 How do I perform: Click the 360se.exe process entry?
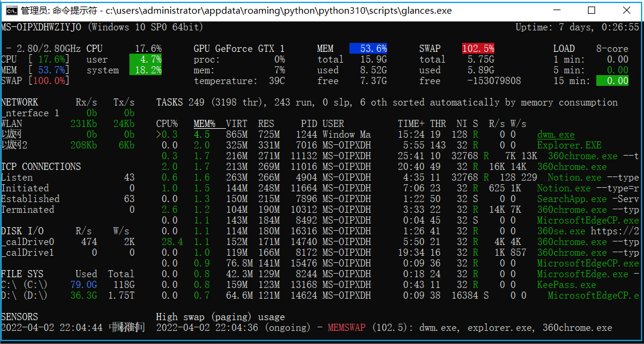pos(561,231)
